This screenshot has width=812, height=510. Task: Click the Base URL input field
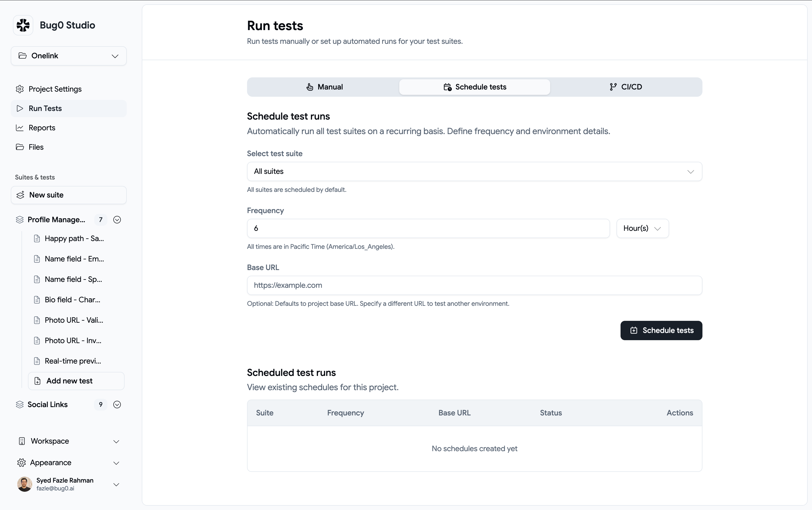tap(474, 285)
